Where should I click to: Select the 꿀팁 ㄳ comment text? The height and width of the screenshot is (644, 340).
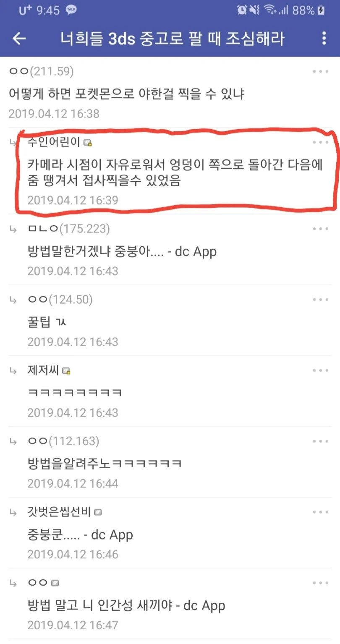(47, 322)
